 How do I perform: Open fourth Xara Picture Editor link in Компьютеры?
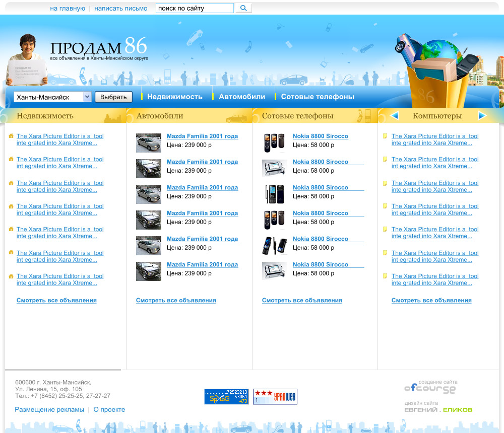(x=435, y=209)
